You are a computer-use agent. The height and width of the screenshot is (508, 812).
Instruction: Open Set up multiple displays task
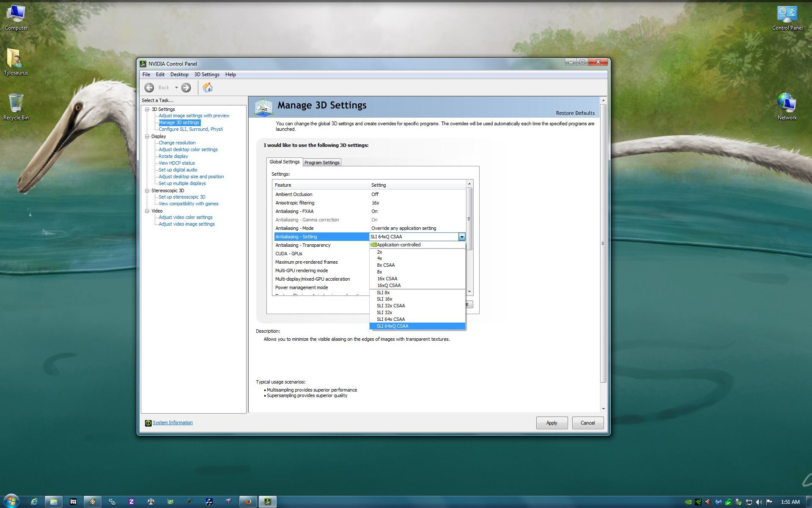[182, 183]
